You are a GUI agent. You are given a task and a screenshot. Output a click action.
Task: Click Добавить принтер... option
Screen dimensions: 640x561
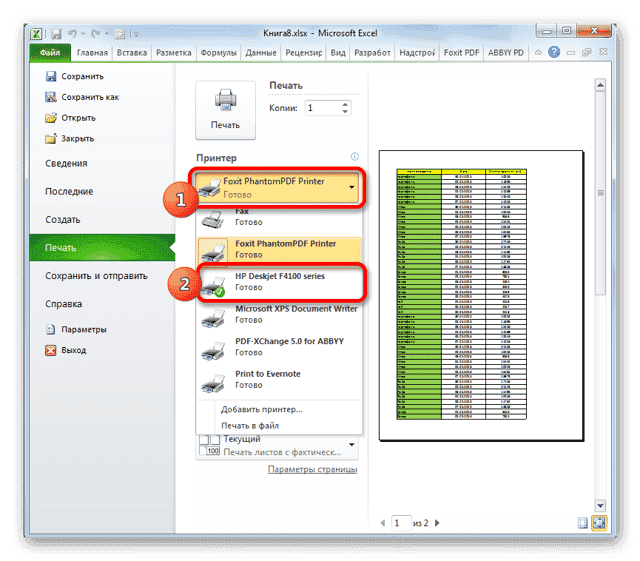click(x=262, y=410)
